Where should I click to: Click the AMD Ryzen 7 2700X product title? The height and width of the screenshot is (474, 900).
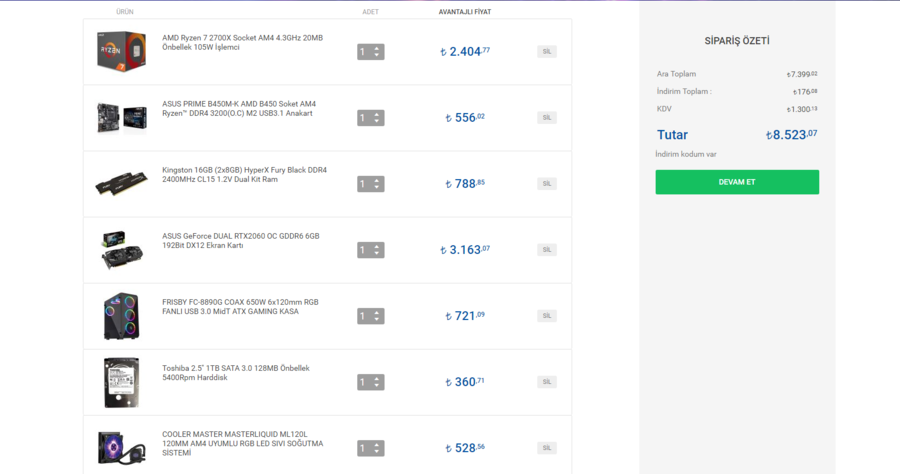(242, 42)
